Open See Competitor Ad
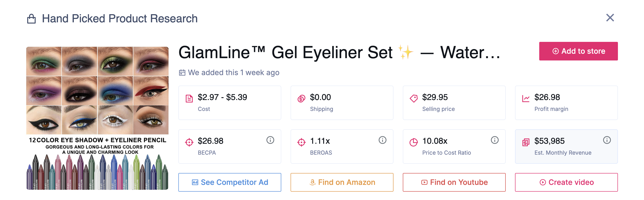The height and width of the screenshot is (200, 644). (x=230, y=182)
